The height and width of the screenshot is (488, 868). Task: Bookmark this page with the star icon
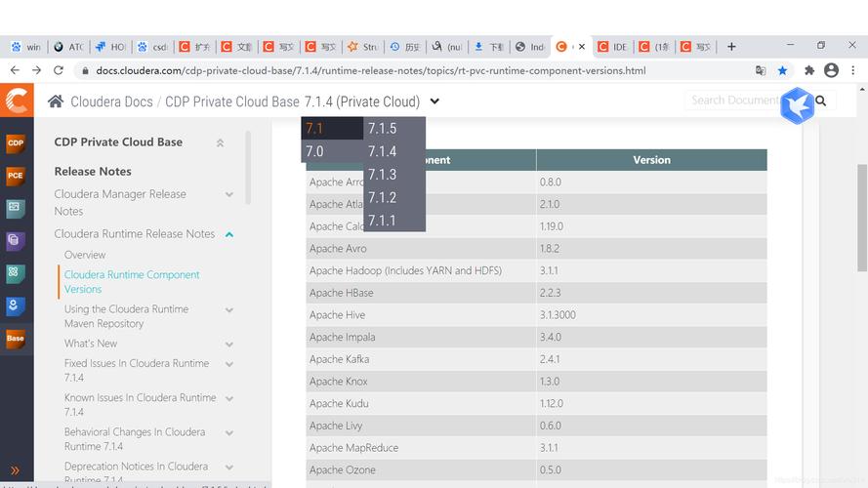coord(782,70)
